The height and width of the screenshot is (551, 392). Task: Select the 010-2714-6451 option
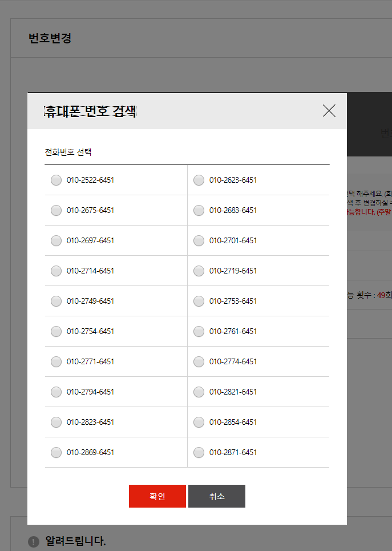(x=56, y=271)
